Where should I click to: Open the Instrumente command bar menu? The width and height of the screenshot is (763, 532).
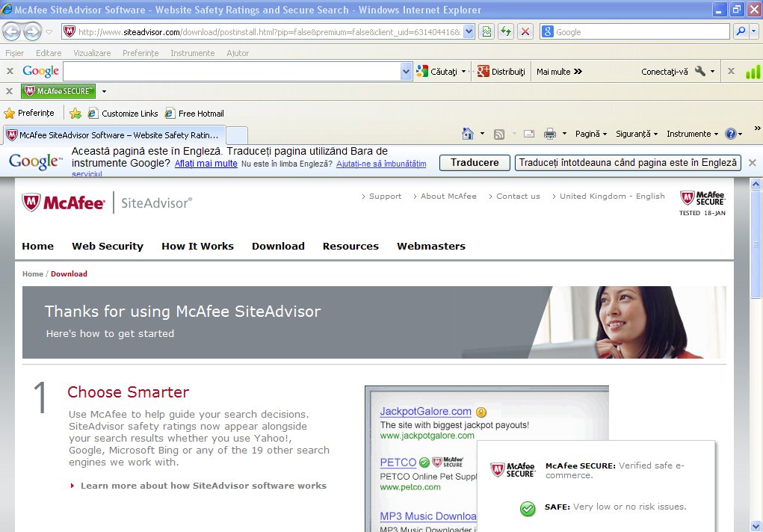tap(692, 134)
